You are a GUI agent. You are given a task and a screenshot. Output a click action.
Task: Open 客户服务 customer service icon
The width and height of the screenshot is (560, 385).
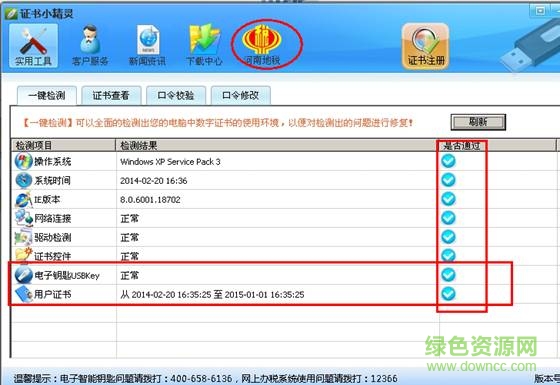[x=90, y=46]
